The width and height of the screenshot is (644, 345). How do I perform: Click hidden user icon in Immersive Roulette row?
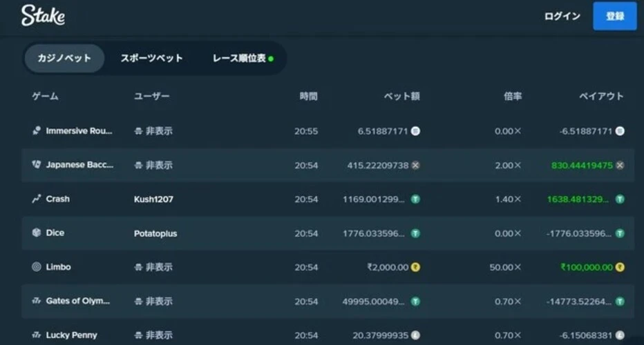click(x=138, y=131)
